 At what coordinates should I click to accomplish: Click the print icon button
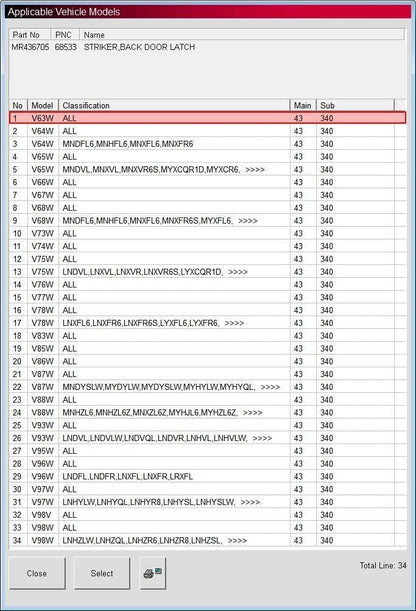[x=153, y=573]
